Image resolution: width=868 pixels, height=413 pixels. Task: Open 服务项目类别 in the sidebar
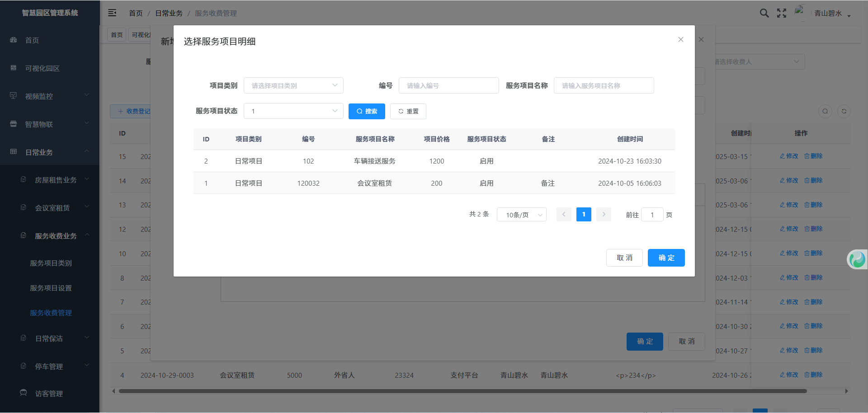click(51, 263)
